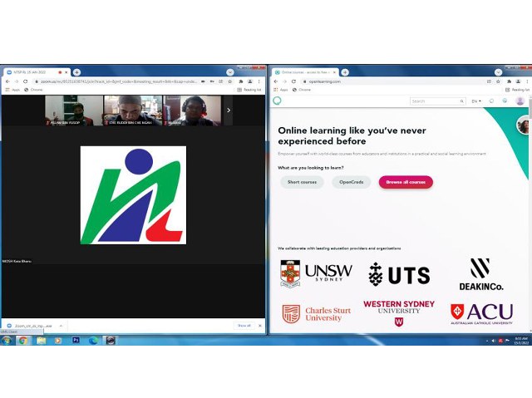Viewport: 532px width, 398px height.
Task: Open Extensions puzzle icon in OpenLearning window
Action: click(x=509, y=81)
